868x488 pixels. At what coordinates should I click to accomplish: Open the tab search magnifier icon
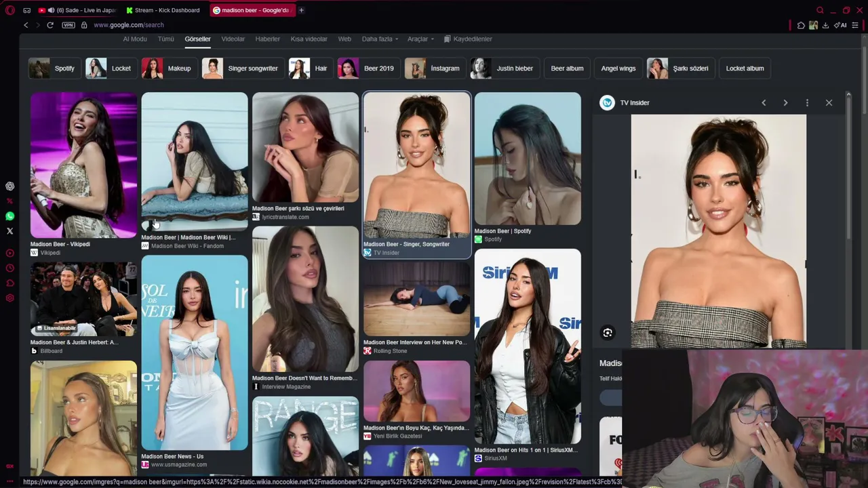820,10
